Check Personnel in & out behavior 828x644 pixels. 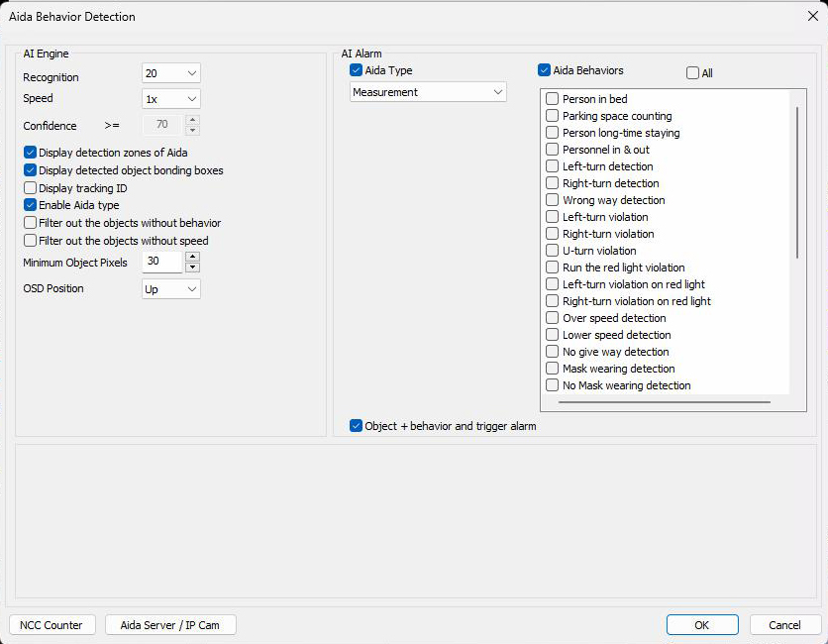pyautogui.click(x=552, y=150)
